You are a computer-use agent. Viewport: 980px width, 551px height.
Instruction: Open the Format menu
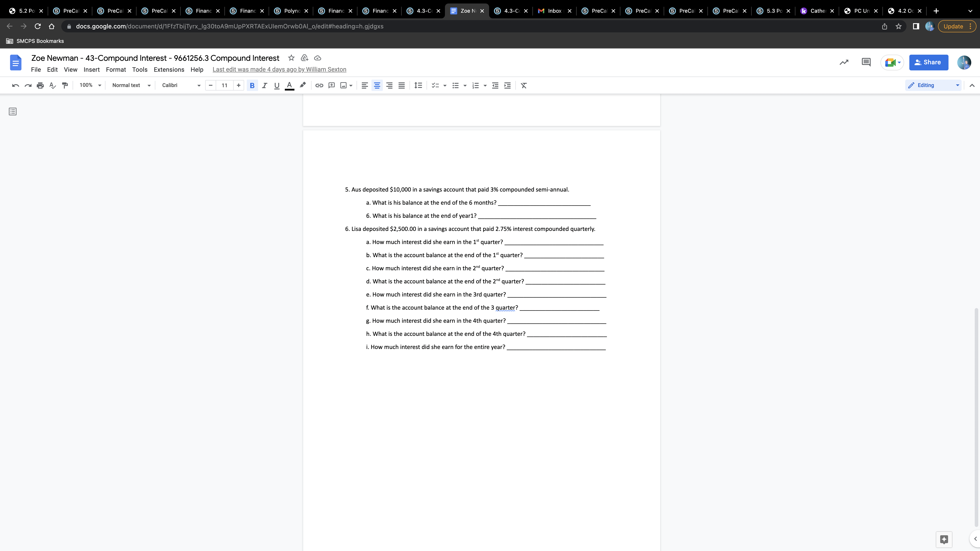click(x=116, y=70)
